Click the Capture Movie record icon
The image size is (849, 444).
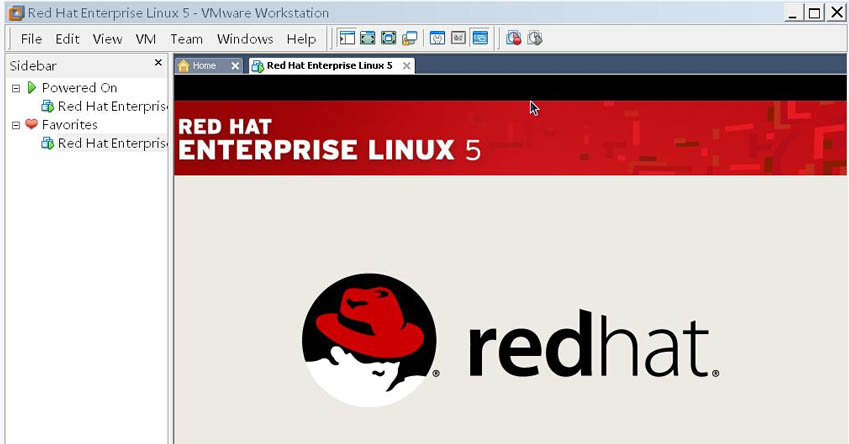click(513, 38)
